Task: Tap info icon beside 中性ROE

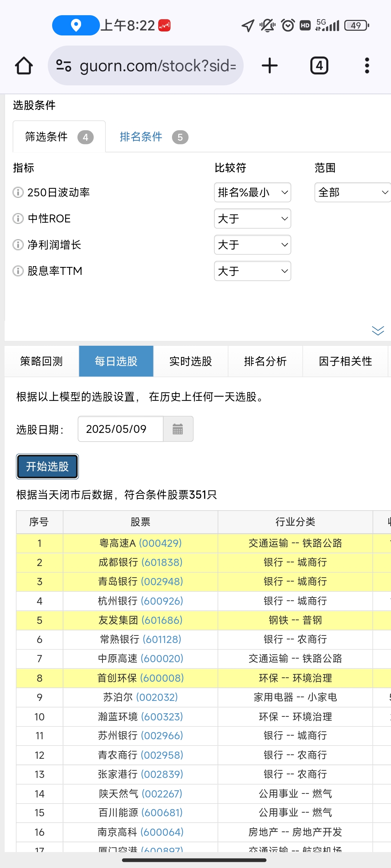Action: (18, 218)
